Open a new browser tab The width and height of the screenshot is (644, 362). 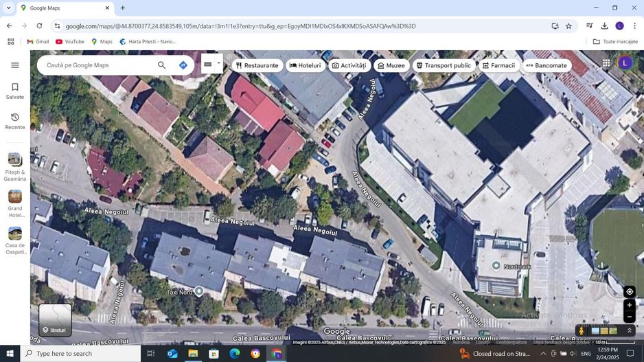[122, 8]
